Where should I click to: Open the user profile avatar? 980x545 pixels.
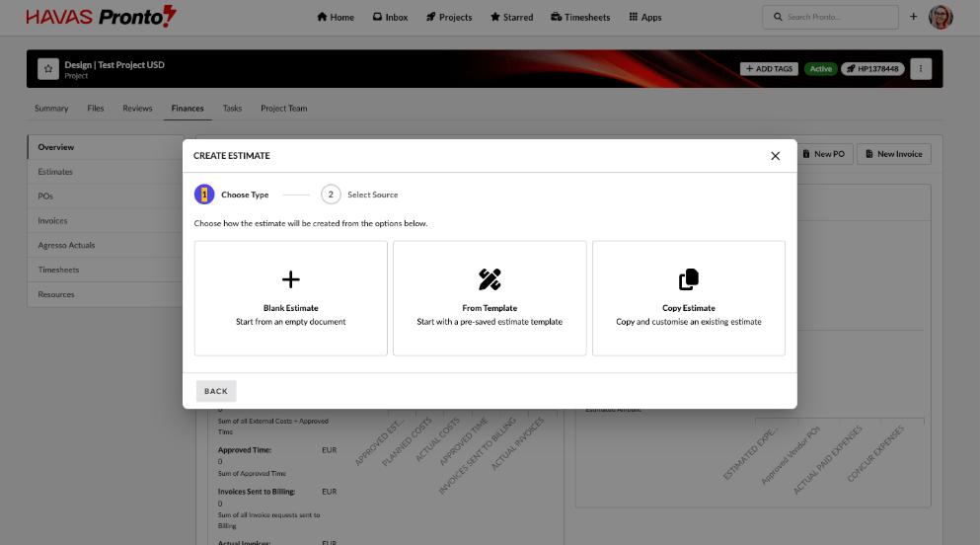coord(941,17)
